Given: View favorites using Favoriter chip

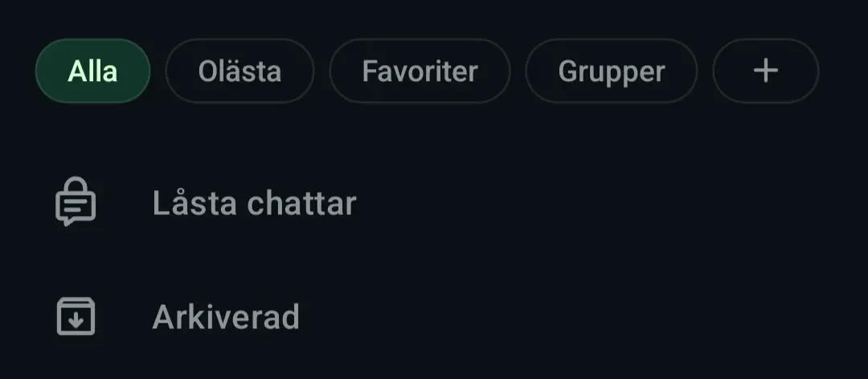Looking at the screenshot, I should click(x=420, y=71).
